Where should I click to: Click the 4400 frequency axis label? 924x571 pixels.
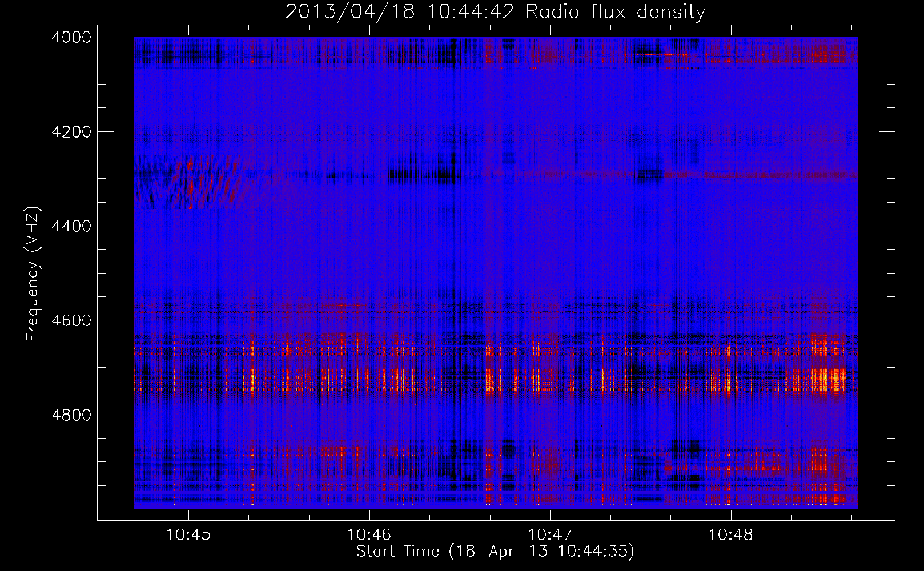tap(71, 226)
